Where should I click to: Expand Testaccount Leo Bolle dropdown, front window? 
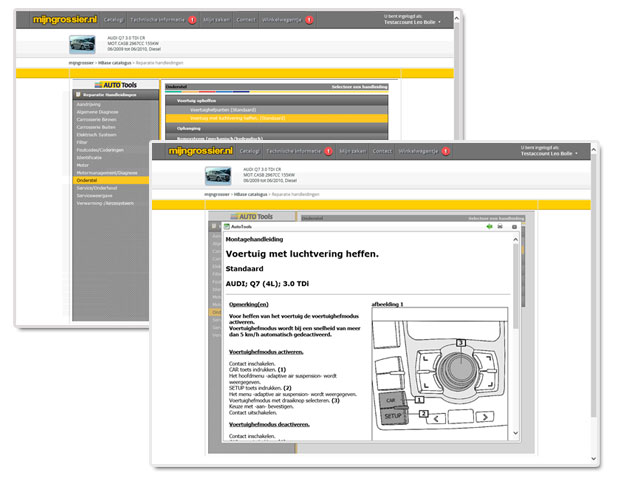549,154
